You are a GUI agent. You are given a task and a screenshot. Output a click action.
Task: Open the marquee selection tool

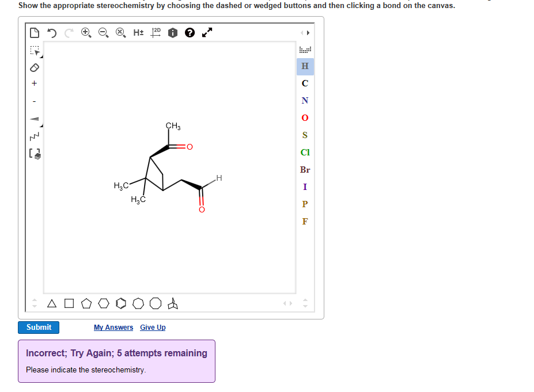[34, 52]
